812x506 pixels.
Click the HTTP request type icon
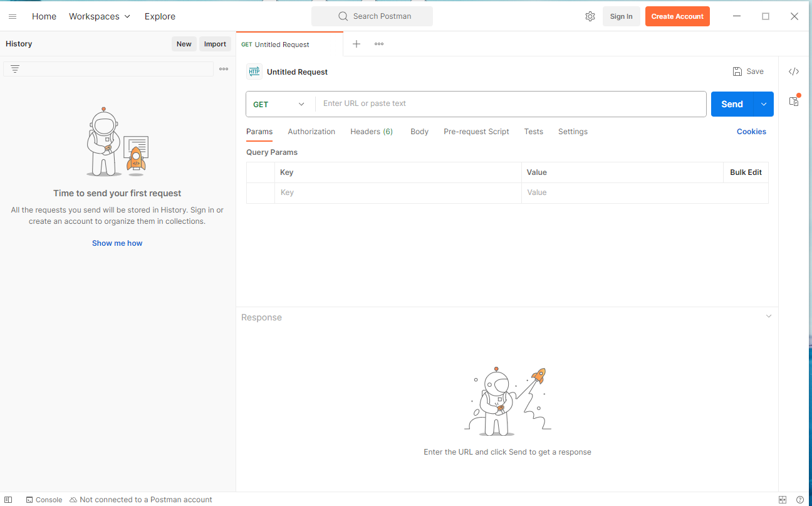click(x=254, y=71)
